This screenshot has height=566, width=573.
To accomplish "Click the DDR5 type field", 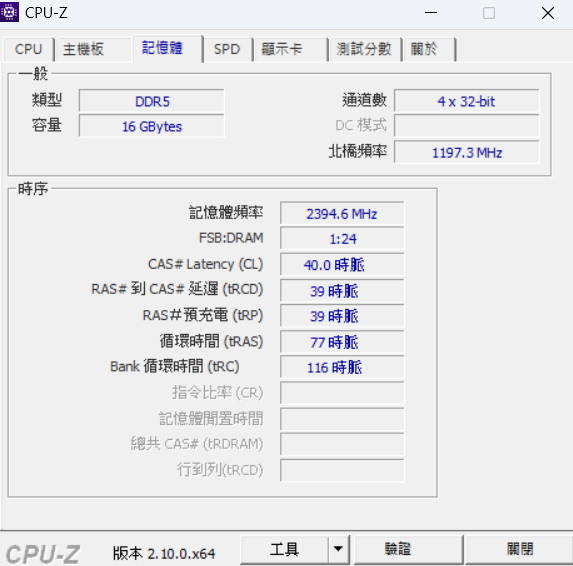I will click(152, 101).
